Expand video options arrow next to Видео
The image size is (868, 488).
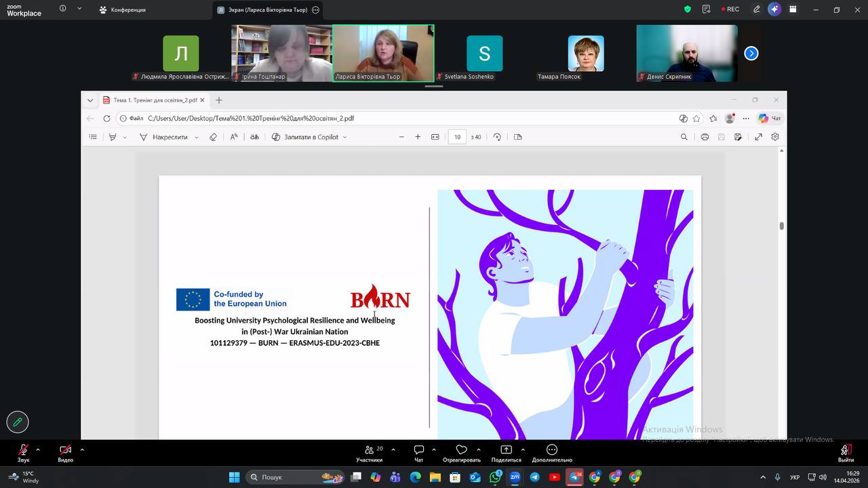click(x=82, y=449)
